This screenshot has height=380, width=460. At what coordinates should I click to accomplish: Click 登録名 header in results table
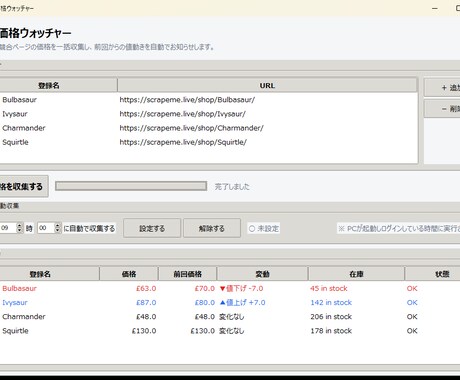coord(49,274)
